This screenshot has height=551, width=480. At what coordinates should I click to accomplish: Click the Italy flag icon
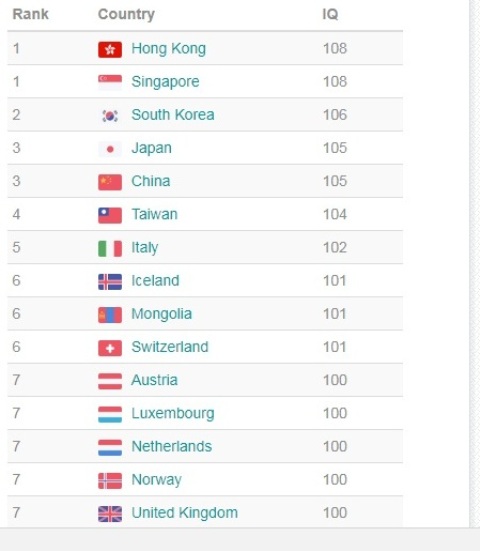(x=110, y=248)
